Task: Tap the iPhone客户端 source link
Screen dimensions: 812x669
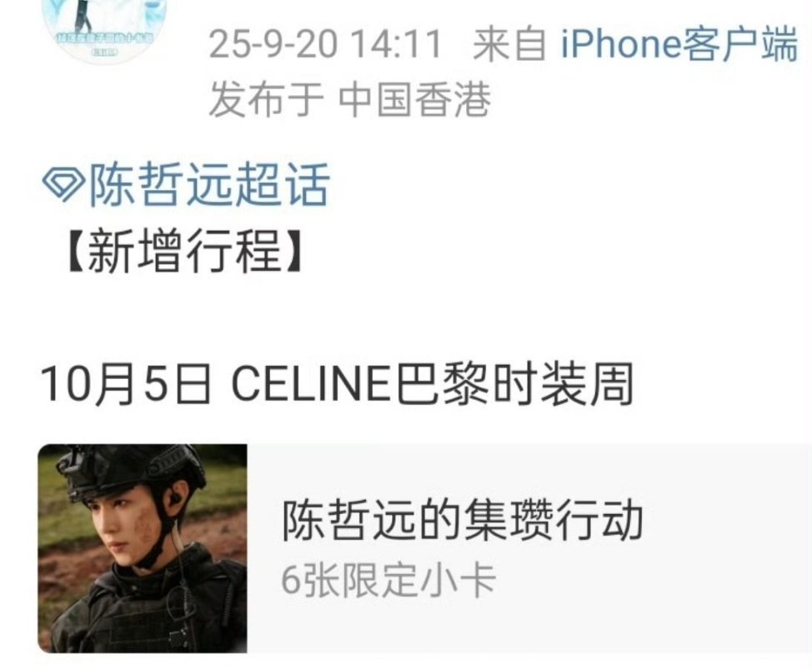Action: [679, 44]
